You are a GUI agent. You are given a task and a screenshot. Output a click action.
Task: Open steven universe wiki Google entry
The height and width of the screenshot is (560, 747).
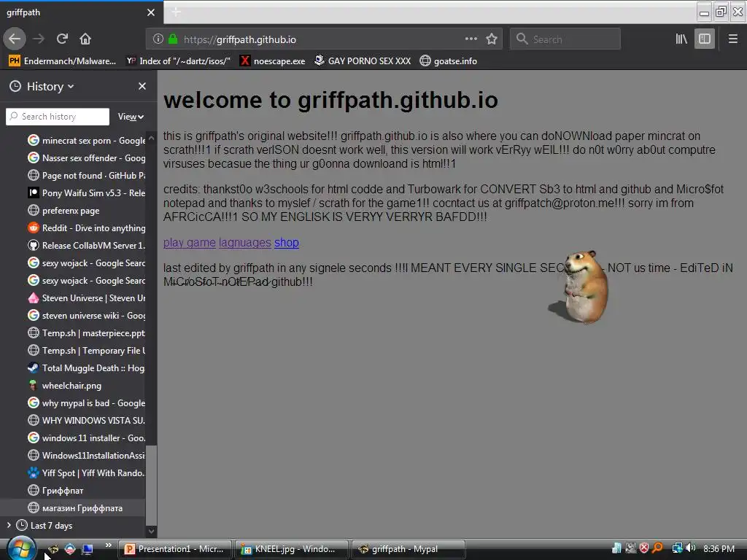(x=86, y=315)
